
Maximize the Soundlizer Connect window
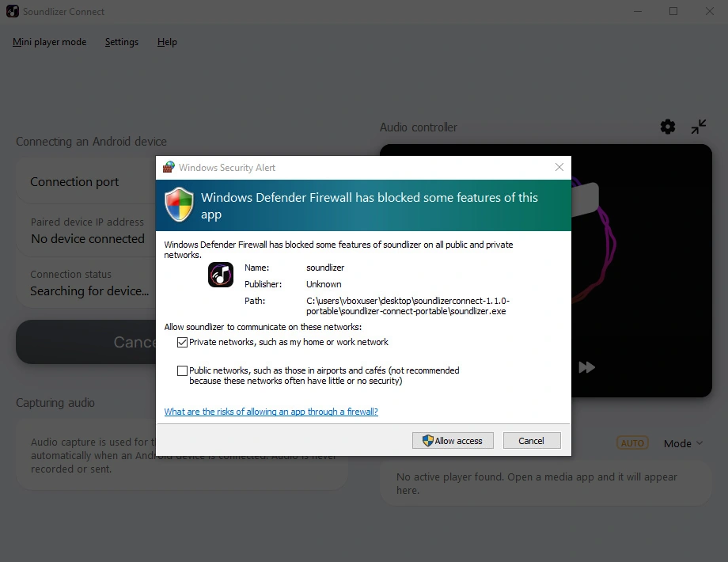[673, 11]
